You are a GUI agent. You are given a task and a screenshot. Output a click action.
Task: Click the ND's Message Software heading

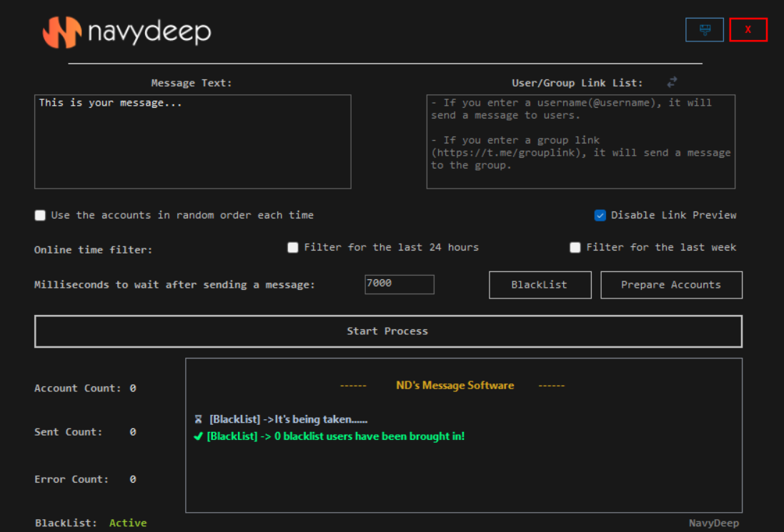coord(455,386)
